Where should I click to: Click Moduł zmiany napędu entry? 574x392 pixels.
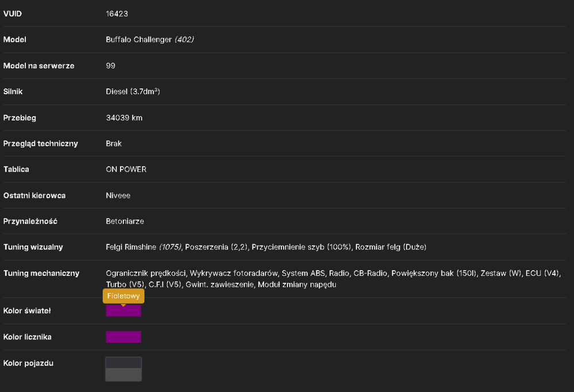297,285
